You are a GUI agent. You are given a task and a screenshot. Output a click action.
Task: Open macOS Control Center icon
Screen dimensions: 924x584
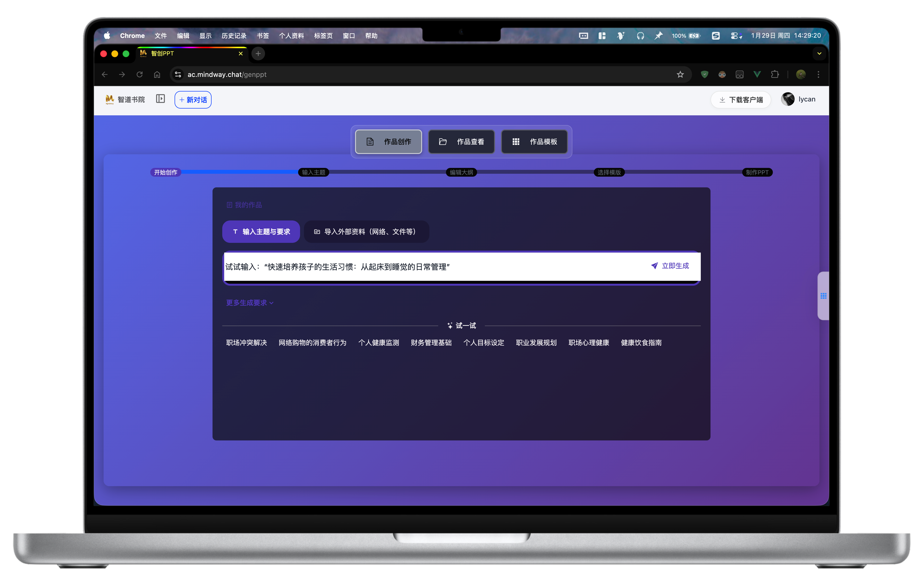(x=736, y=36)
